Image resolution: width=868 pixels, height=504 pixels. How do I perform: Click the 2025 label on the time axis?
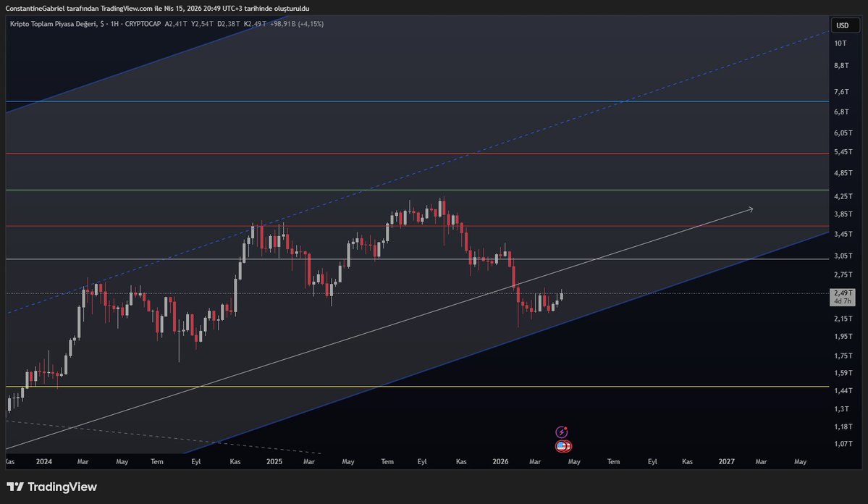point(274,461)
